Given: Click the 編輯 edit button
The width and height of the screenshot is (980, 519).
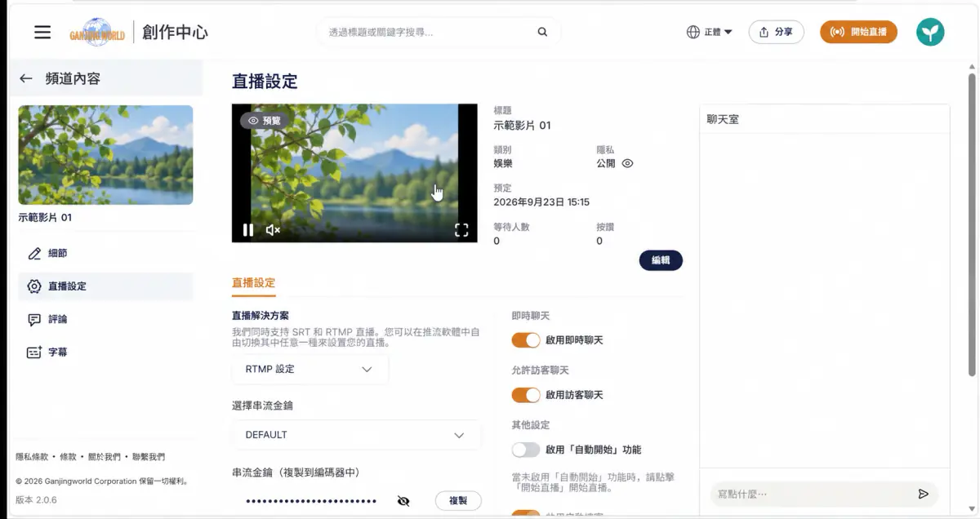Looking at the screenshot, I should [661, 260].
